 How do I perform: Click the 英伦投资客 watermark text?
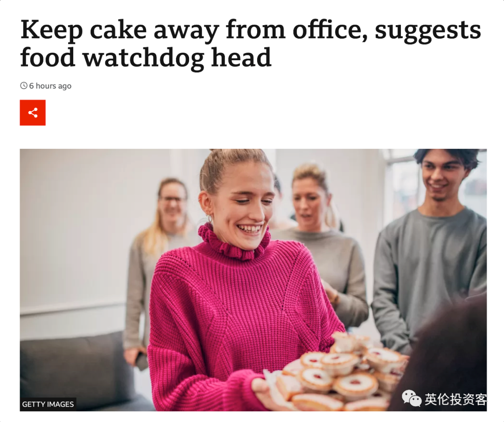click(455, 399)
